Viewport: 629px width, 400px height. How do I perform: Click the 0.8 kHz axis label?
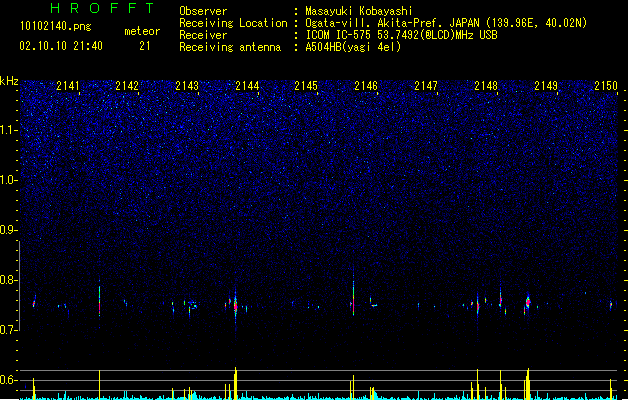[x=8, y=280]
